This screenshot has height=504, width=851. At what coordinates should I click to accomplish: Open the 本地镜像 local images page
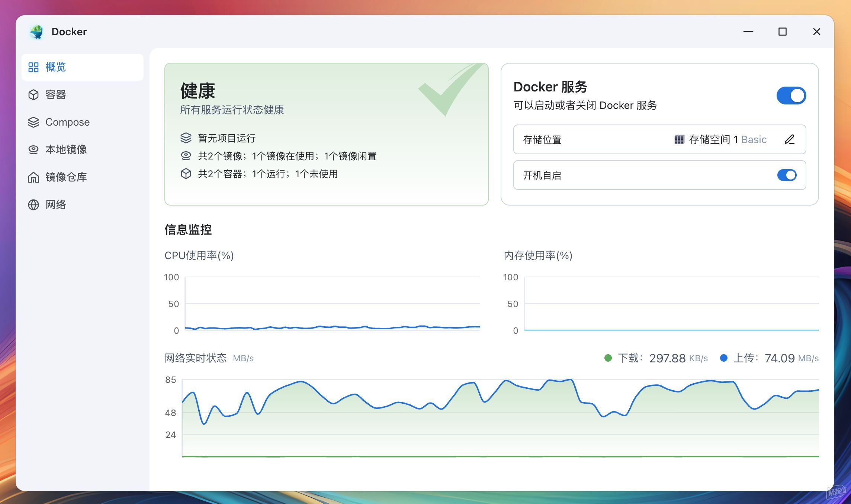(66, 150)
